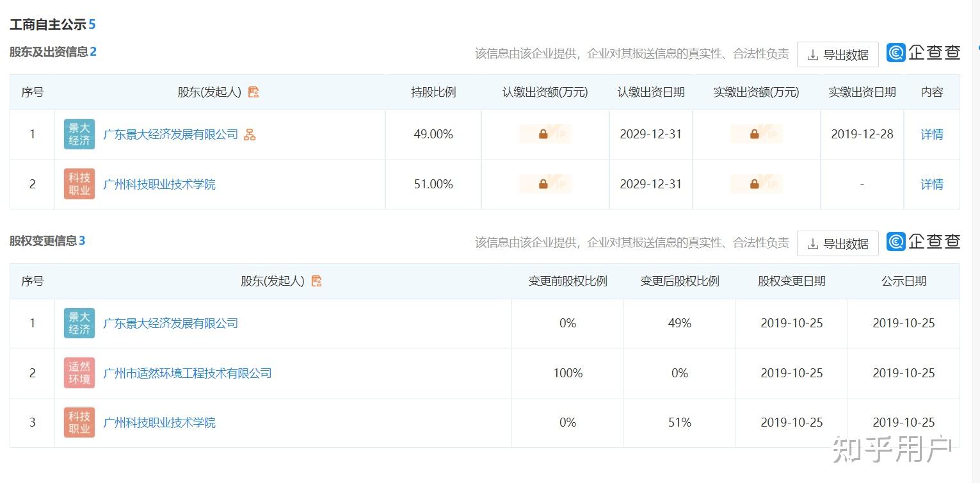Click the 工商自主公示 section heading
Viewport: 980px width, 483px height.
(x=48, y=25)
